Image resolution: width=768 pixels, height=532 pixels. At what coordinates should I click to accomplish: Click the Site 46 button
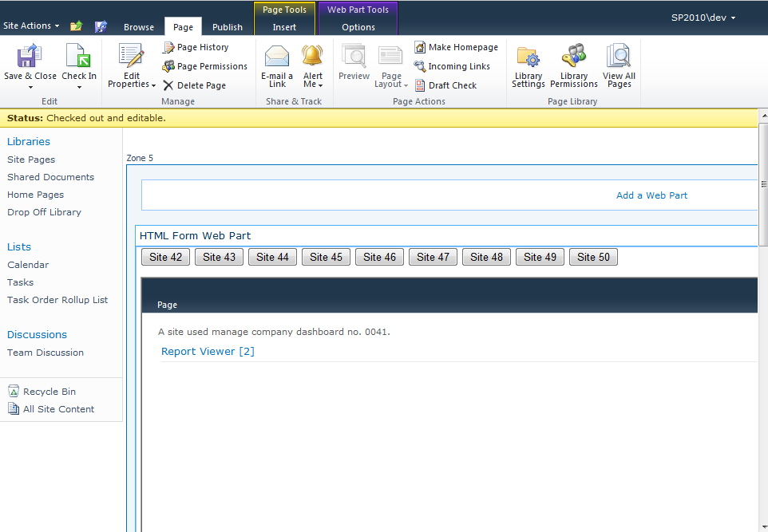click(379, 257)
